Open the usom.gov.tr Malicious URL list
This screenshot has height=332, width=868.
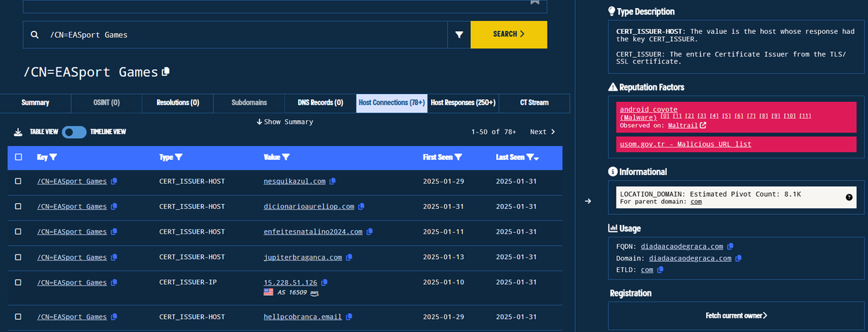pyautogui.click(x=685, y=144)
